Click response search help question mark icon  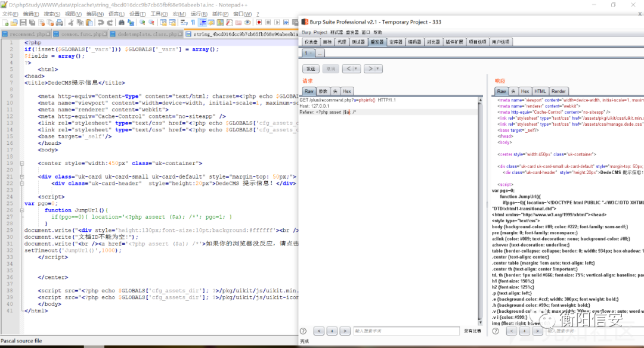click(496, 331)
